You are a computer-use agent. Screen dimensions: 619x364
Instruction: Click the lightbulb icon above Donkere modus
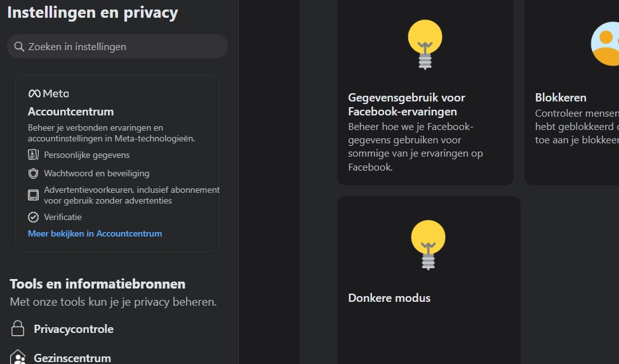click(x=428, y=244)
